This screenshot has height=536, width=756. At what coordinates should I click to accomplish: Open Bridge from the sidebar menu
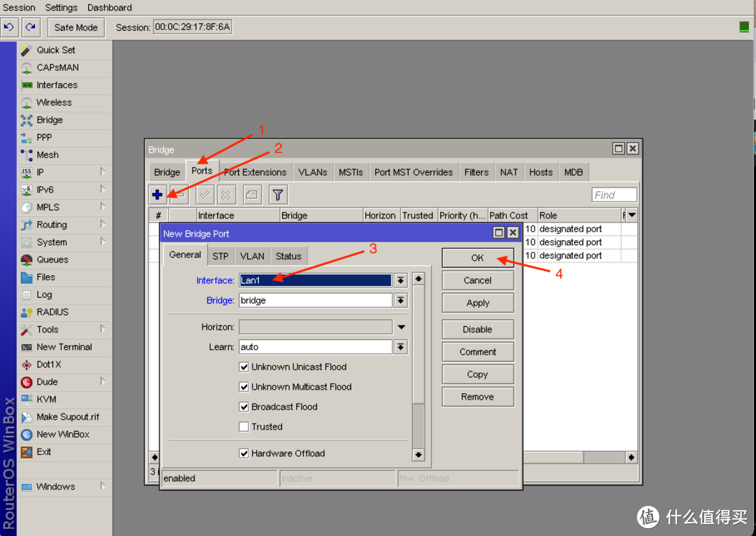pos(65,120)
